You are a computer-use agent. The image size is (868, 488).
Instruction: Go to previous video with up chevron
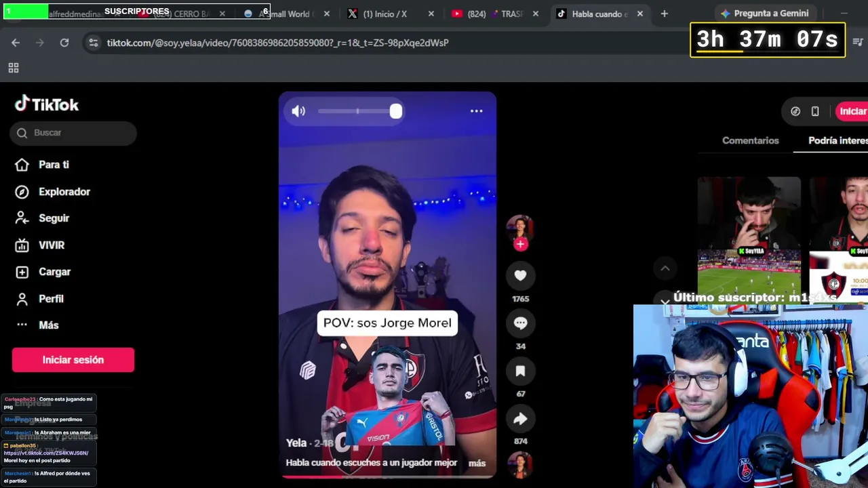pyautogui.click(x=665, y=268)
